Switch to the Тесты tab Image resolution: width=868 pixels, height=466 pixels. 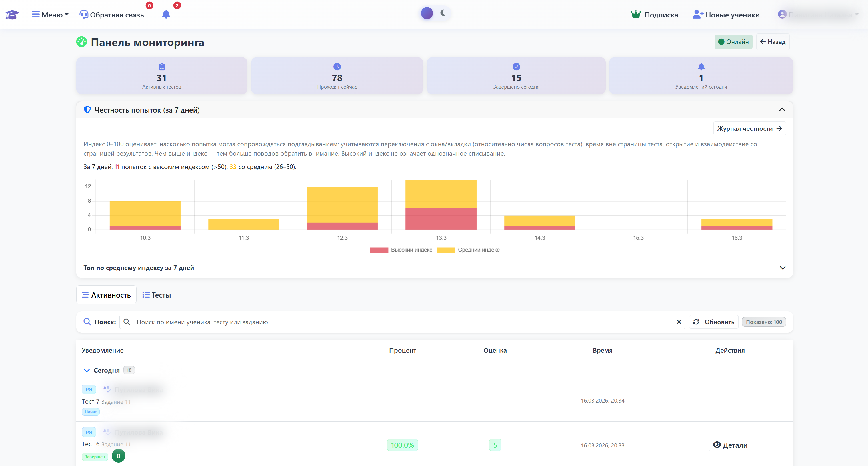click(x=156, y=295)
